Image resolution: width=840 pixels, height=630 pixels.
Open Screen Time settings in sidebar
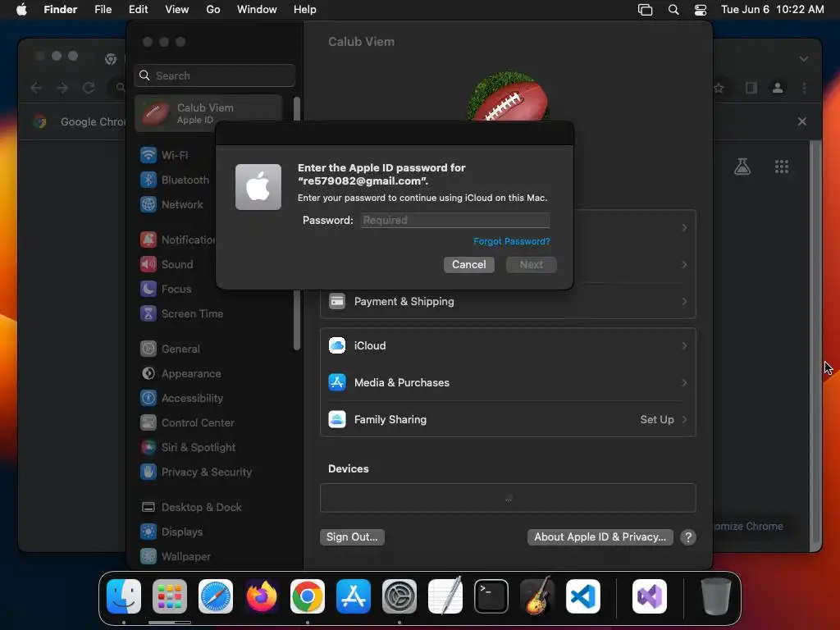pyautogui.click(x=181, y=313)
